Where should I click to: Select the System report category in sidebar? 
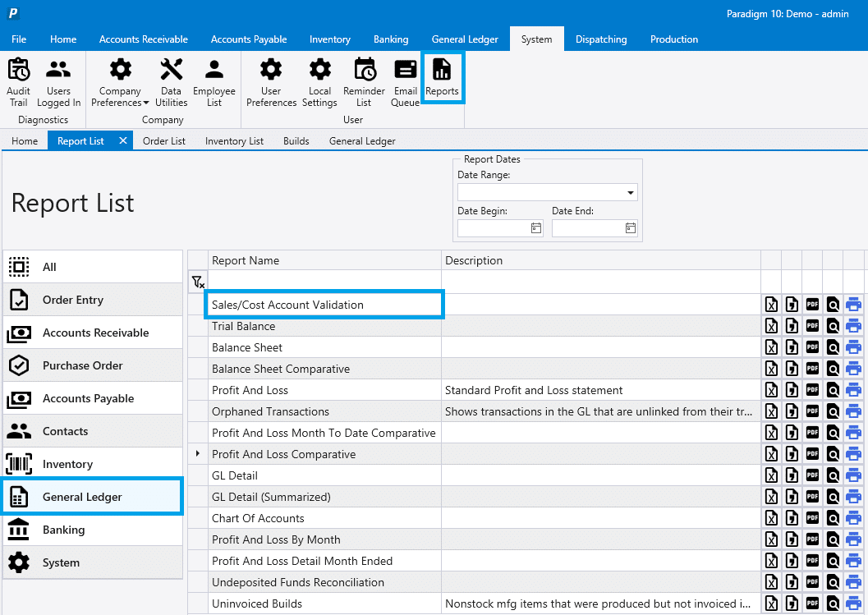point(93,562)
